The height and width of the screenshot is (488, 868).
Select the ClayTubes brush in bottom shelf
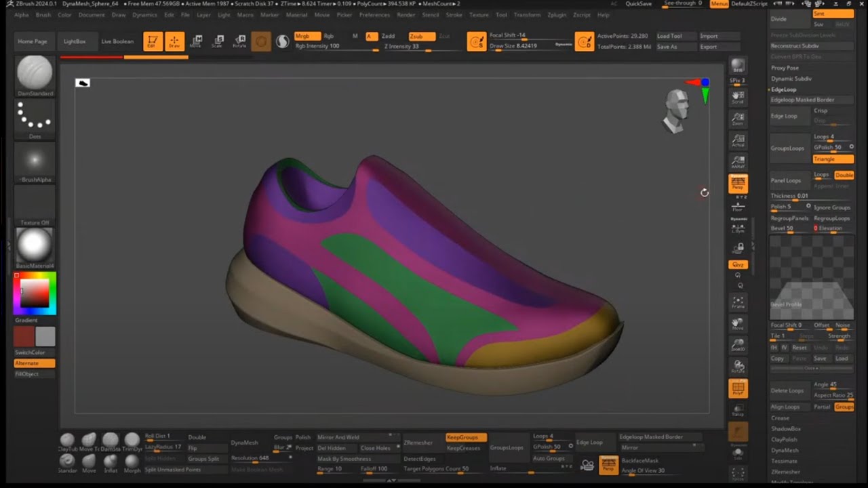[67, 442]
